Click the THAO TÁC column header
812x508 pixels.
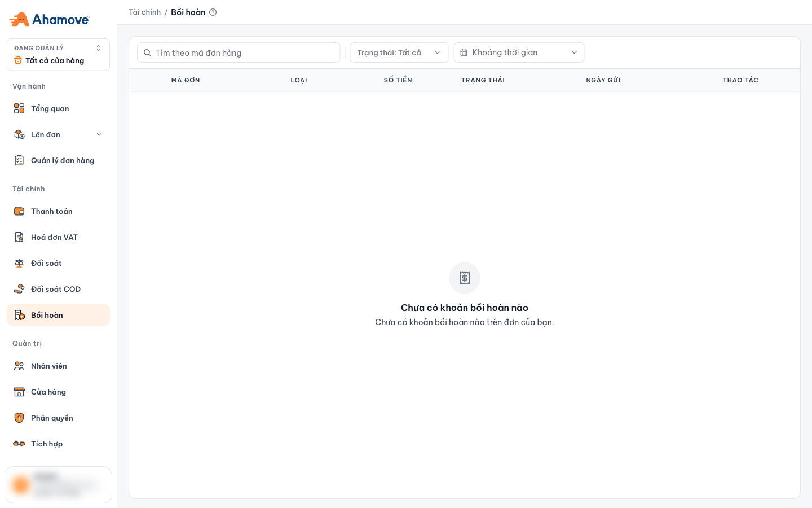pos(740,80)
